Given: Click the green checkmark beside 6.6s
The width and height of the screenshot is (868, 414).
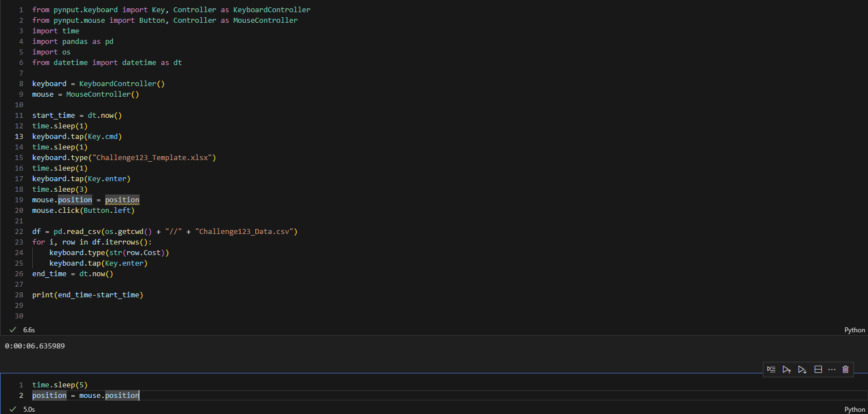Looking at the screenshot, I should [12, 330].
